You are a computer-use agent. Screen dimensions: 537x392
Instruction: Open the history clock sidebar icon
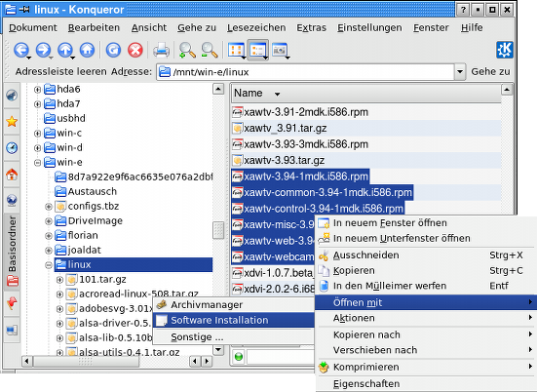[12, 147]
